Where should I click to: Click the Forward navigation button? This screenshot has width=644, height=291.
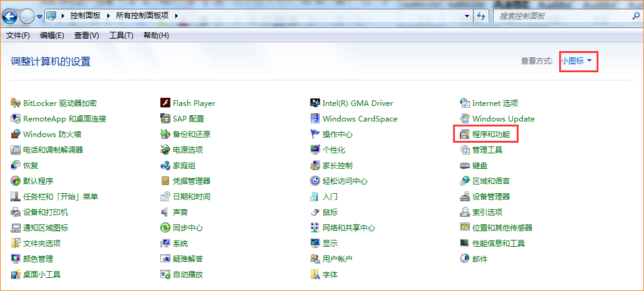click(27, 16)
